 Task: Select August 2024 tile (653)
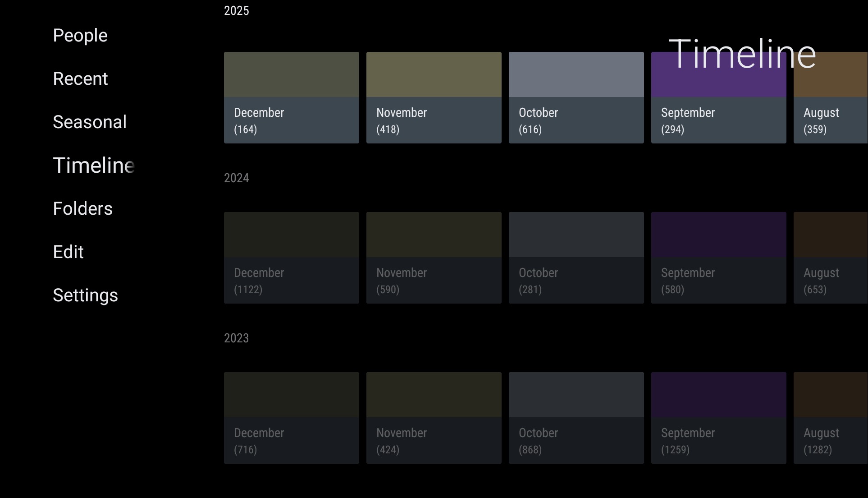(x=830, y=258)
